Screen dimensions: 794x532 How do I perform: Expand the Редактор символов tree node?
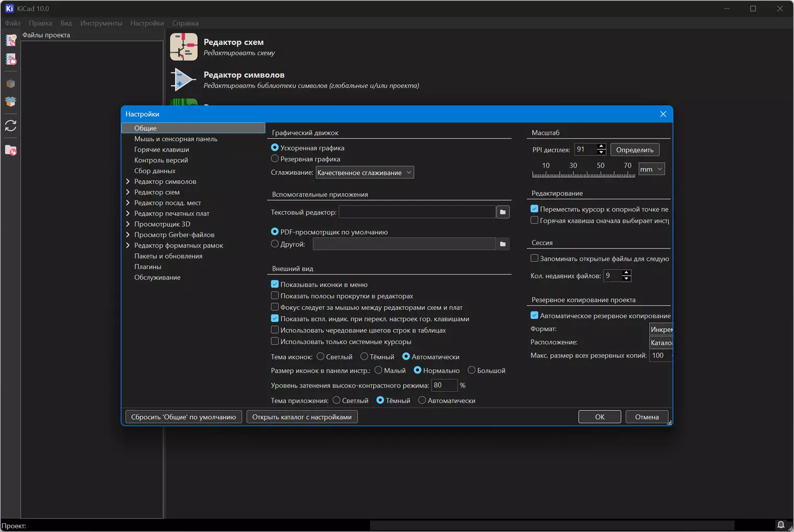[x=128, y=182]
